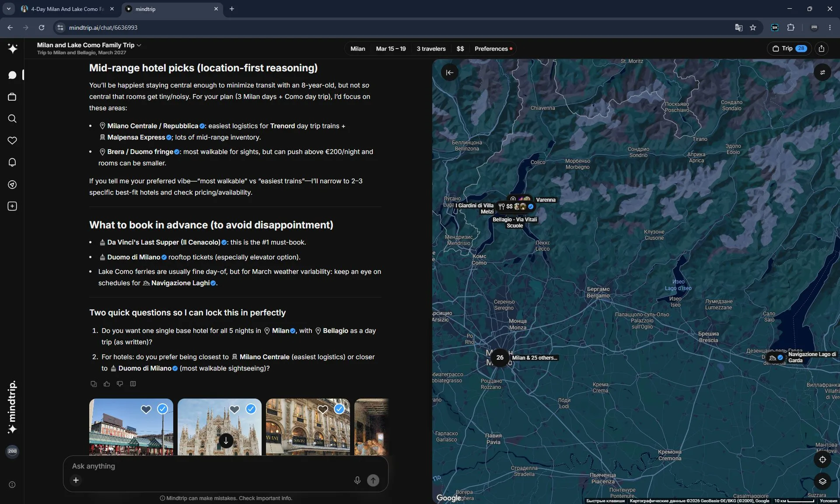Expand the Milan and Lake Como Family Trip title dropdown
This screenshot has height=504, width=840.
click(89, 45)
